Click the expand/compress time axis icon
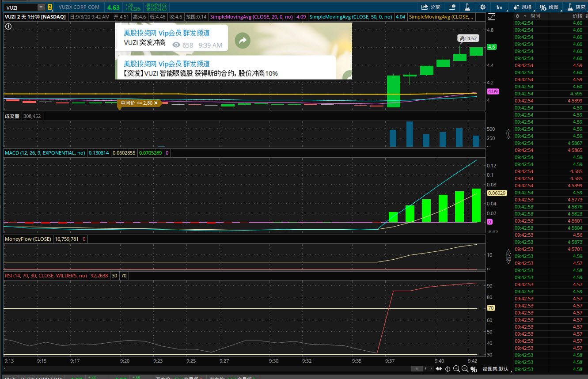The height and width of the screenshot is (379, 588). point(438,369)
